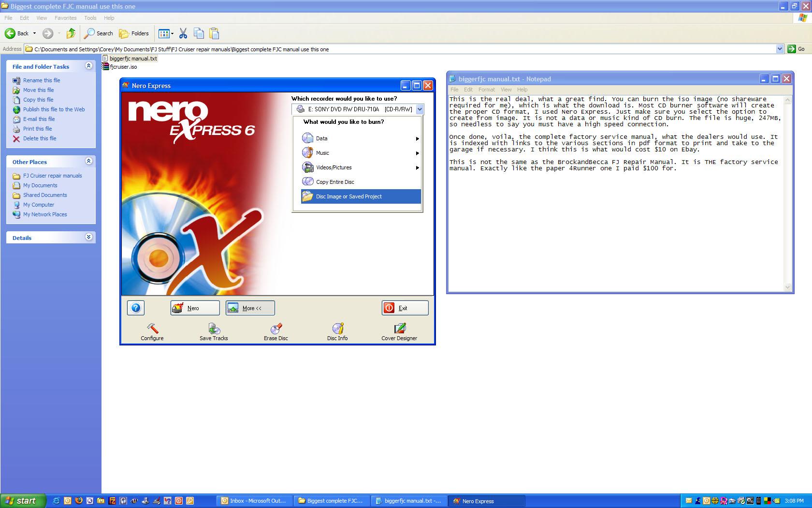This screenshot has width=812, height=508.
Task: Open Explorer Favorites menu
Action: tap(65, 18)
